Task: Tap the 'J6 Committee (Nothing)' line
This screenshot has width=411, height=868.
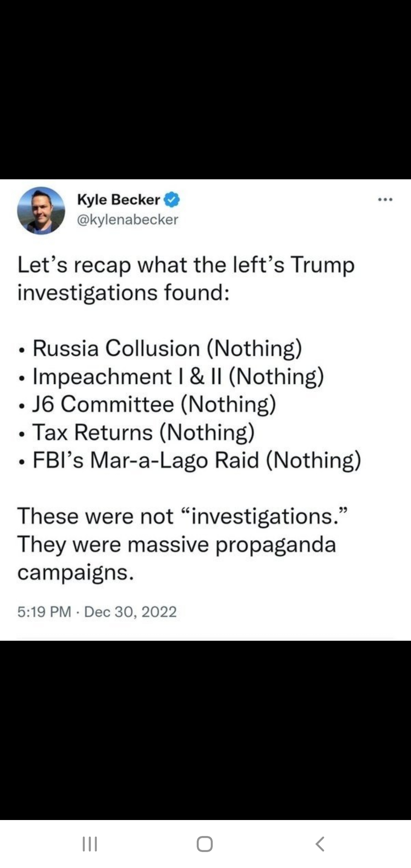Action: [154, 404]
